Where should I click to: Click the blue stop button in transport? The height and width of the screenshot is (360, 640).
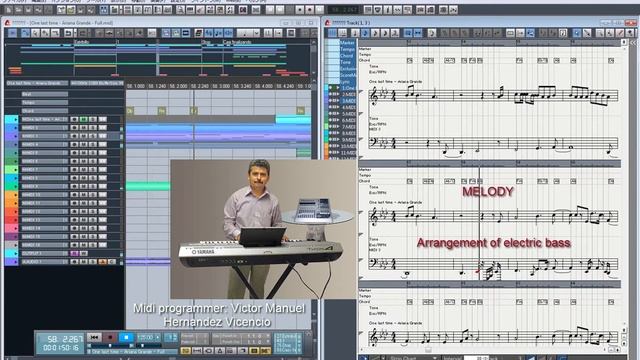(x=126, y=338)
